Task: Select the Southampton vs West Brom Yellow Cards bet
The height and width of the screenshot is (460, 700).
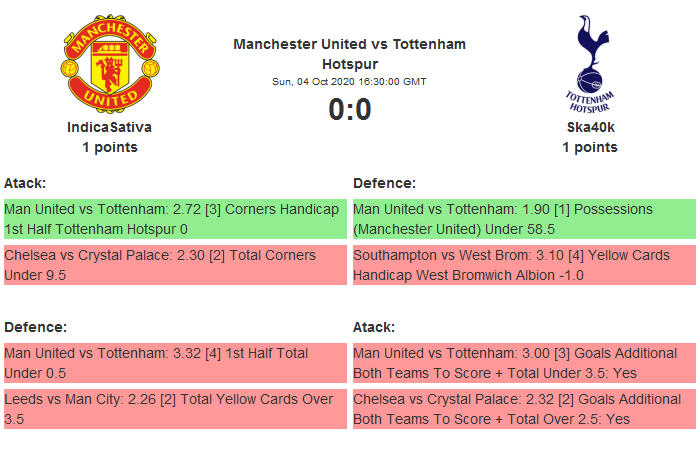Action: [524, 265]
